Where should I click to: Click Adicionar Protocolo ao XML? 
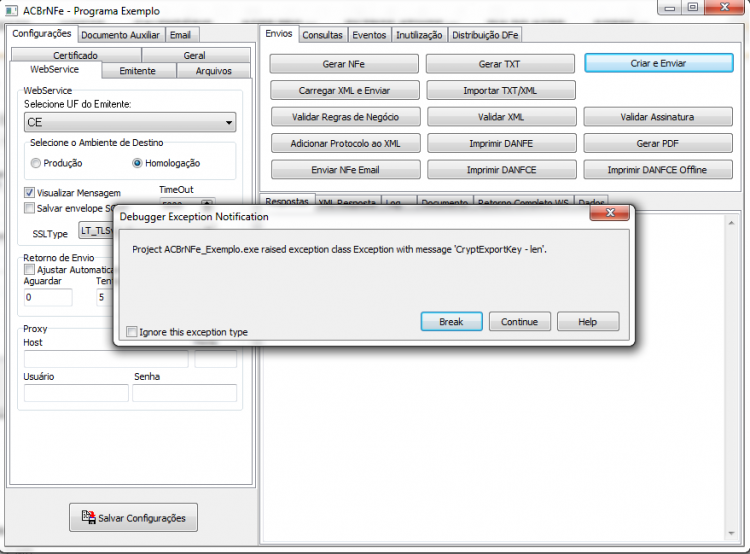(x=345, y=143)
